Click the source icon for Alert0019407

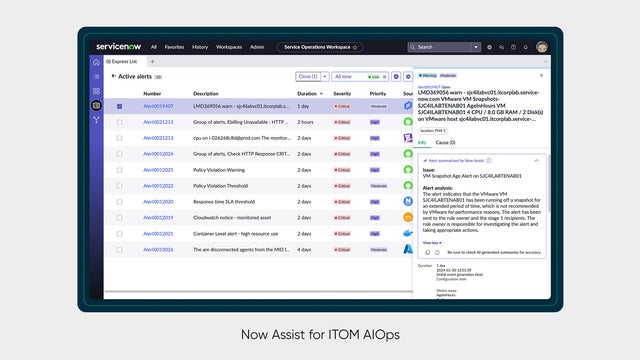(408, 106)
